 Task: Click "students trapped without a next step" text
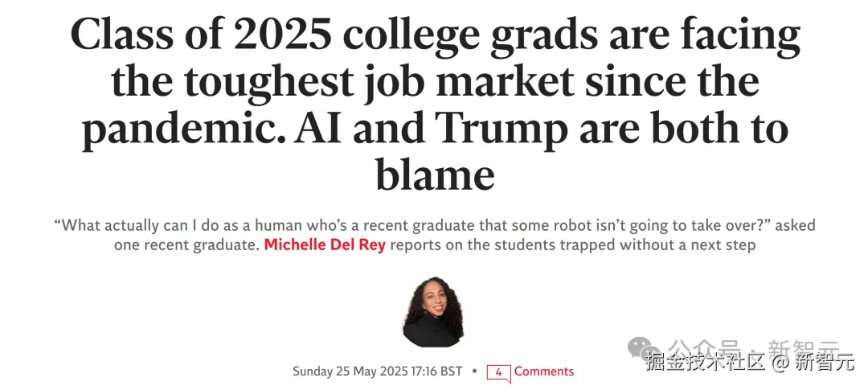click(x=612, y=244)
